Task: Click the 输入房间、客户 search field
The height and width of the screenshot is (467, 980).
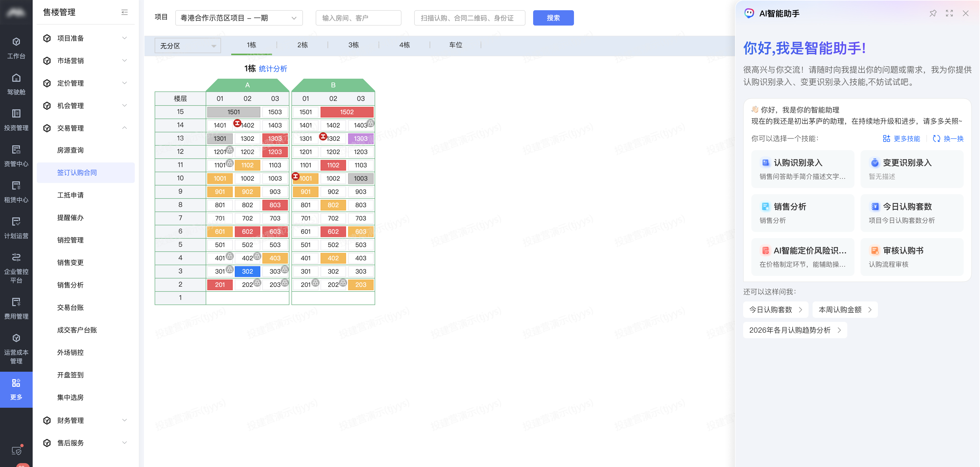Action: [358, 18]
